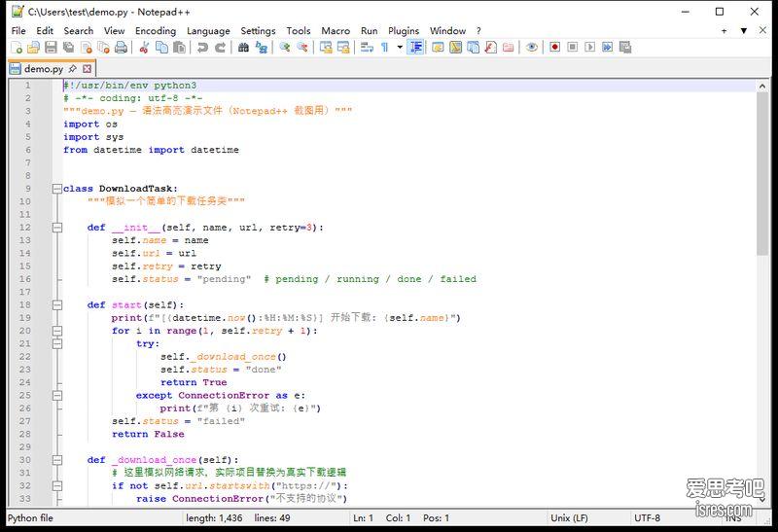Play back the recorded macro
Viewport: 778px width, 532px height.
589,47
